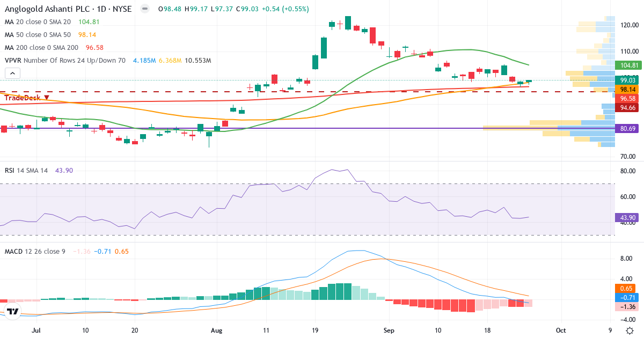This screenshot has width=644, height=338.
Task: Open the TradeDesk dropdown arrow
Action: [x=47, y=98]
